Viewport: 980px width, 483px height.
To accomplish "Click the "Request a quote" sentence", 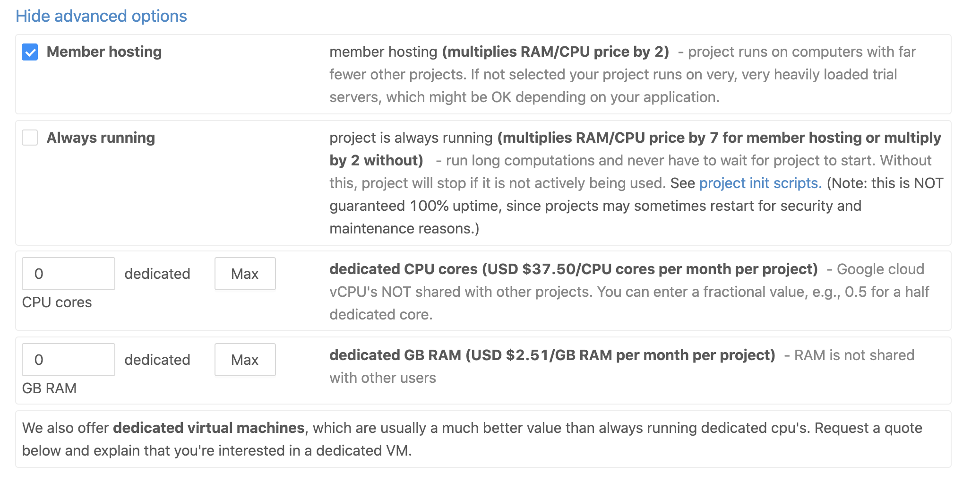I will coord(868,428).
